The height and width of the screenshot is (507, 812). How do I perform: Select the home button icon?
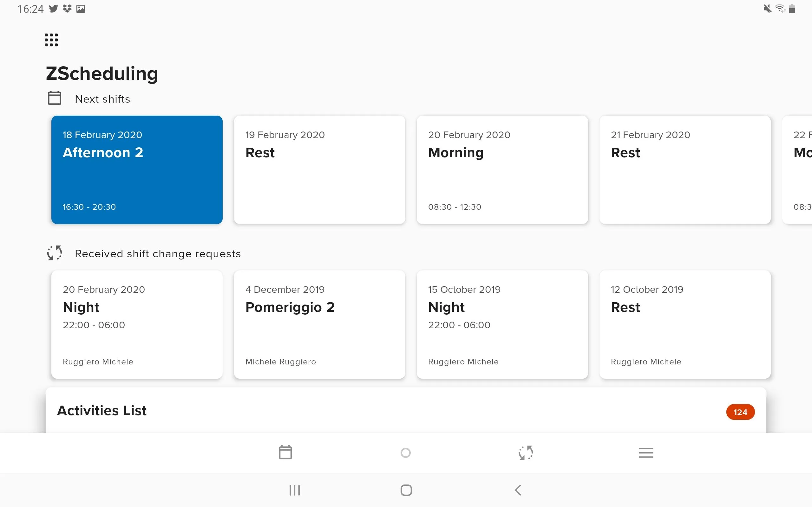pos(406,490)
